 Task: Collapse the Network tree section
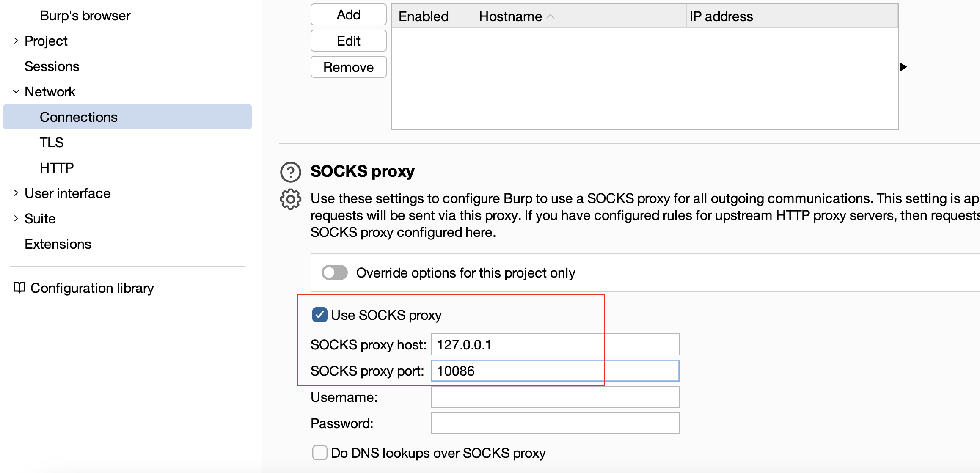click(x=16, y=91)
